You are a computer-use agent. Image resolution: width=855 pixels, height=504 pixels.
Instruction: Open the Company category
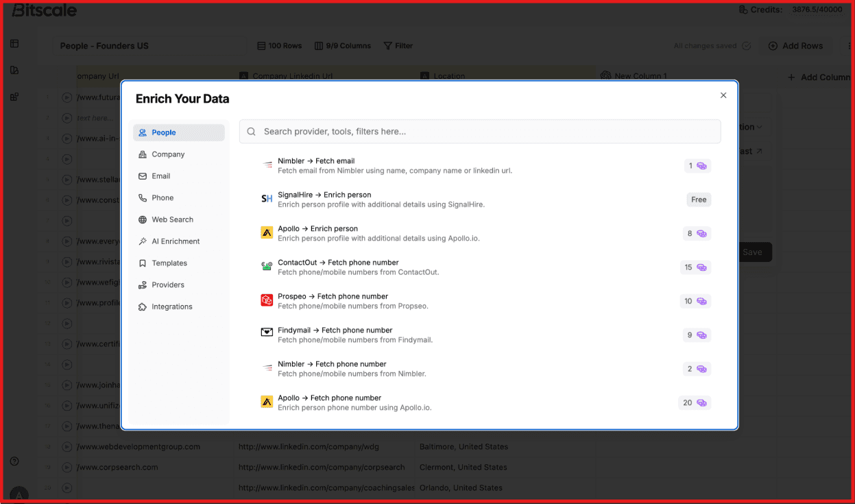click(179, 154)
